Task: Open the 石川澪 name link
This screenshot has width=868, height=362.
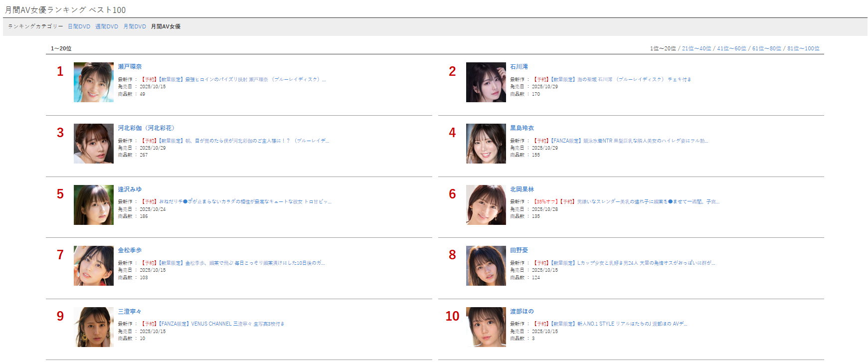Action: coord(519,67)
